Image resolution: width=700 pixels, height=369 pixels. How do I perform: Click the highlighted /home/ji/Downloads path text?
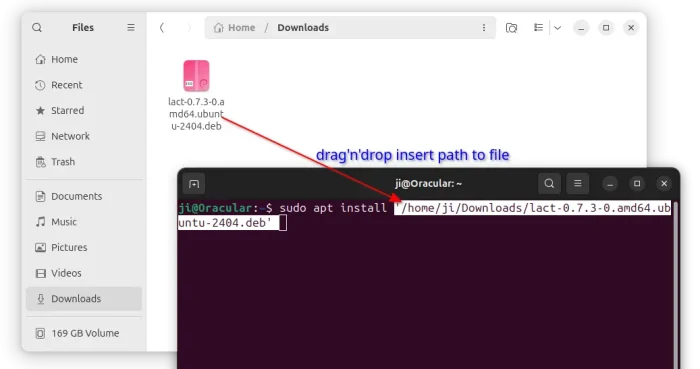pos(532,208)
